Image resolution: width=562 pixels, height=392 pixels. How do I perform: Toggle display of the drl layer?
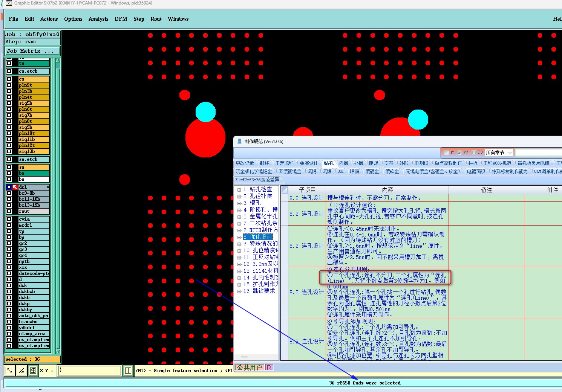point(9,187)
